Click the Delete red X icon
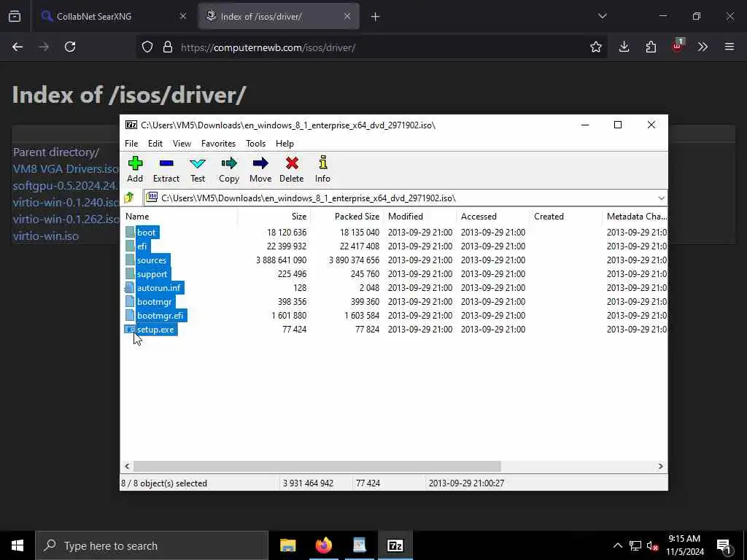The width and height of the screenshot is (747, 560). coord(292,163)
